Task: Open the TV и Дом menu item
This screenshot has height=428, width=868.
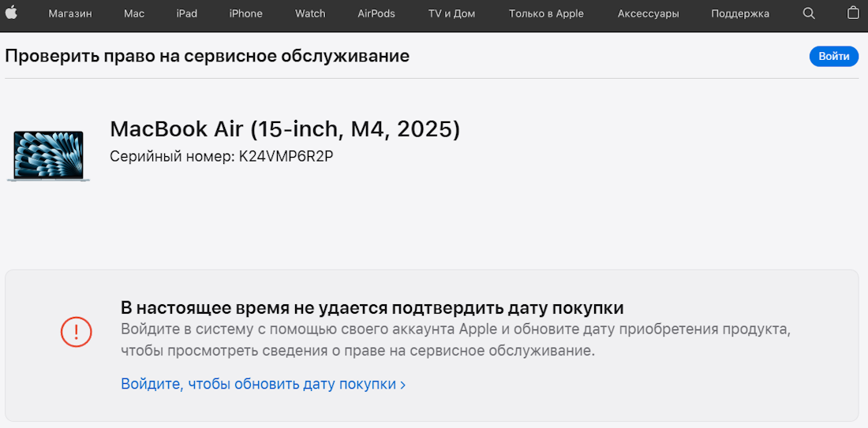Action: tap(451, 14)
